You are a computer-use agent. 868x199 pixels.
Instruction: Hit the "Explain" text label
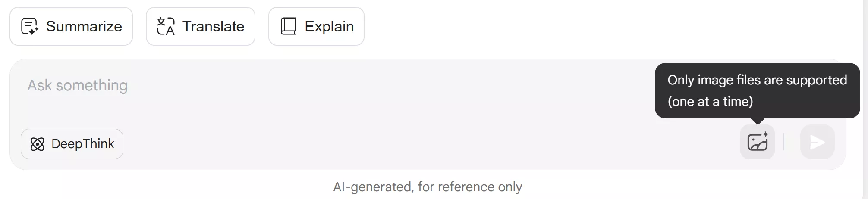pyautogui.click(x=329, y=26)
